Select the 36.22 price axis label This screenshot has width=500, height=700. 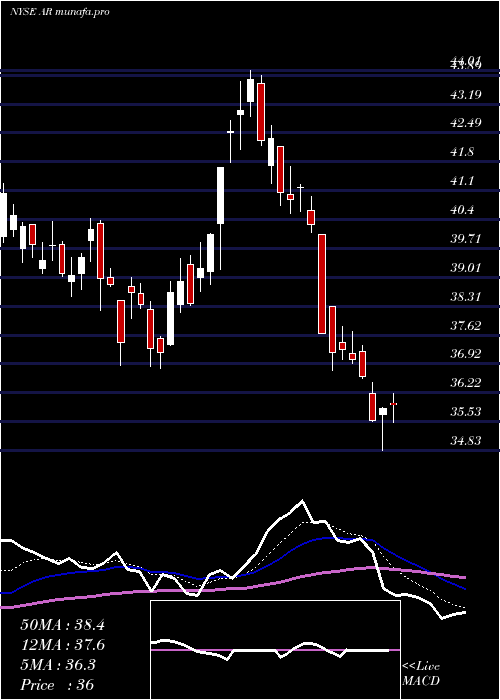pyautogui.click(x=466, y=383)
